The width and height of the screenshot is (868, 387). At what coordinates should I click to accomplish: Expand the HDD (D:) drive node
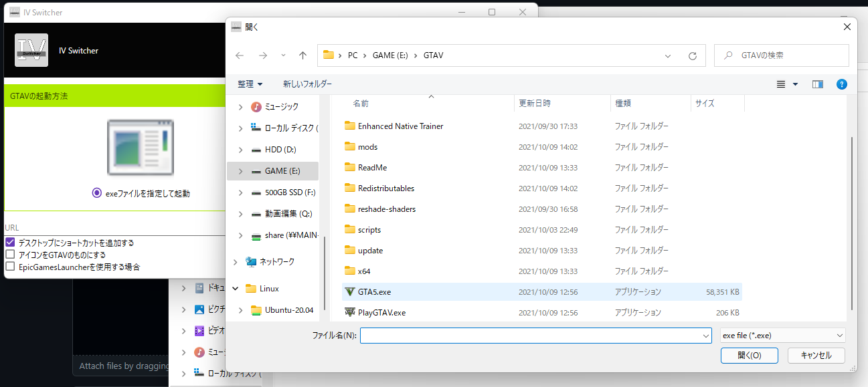241,149
